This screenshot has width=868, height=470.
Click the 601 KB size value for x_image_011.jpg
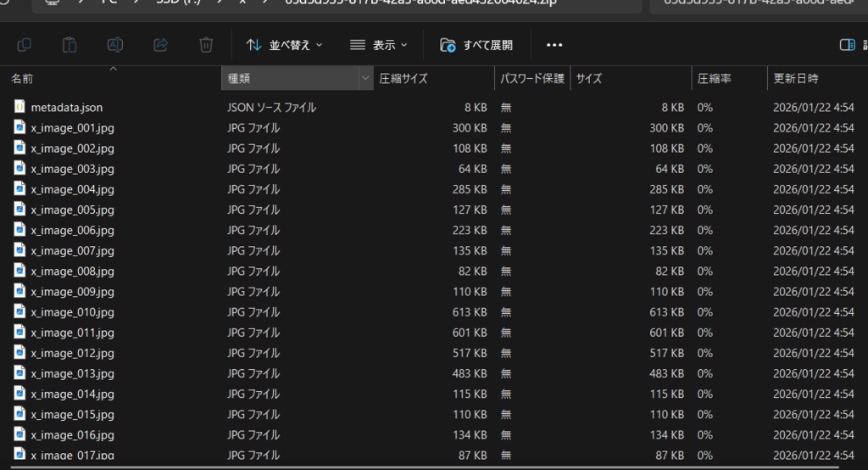coord(666,333)
